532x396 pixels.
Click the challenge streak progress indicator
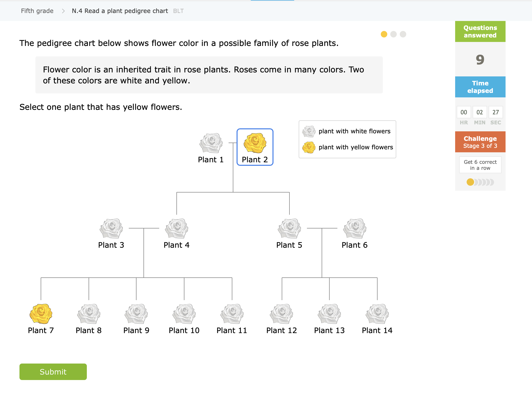click(x=480, y=182)
